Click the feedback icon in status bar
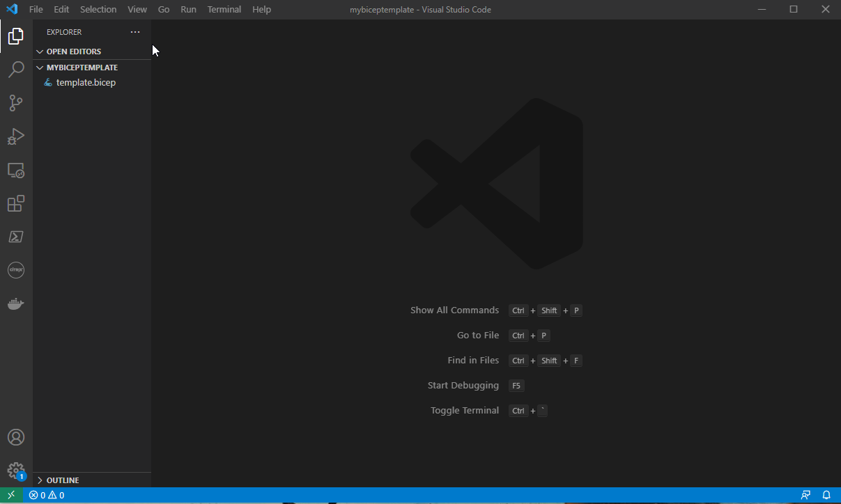The height and width of the screenshot is (504, 841). 806,496
